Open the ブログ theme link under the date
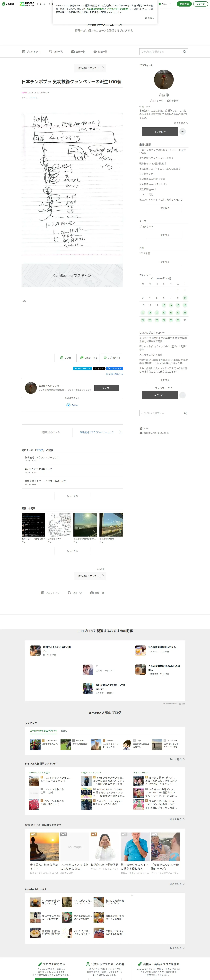The image size is (210, 980). coord(33,98)
